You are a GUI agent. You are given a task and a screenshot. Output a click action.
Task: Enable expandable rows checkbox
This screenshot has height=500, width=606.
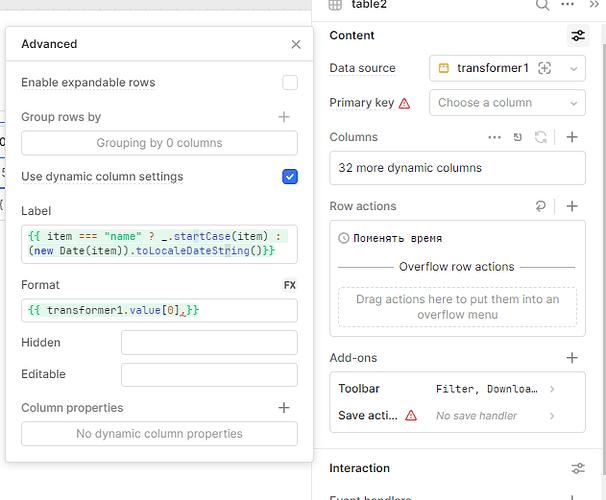pos(290,83)
